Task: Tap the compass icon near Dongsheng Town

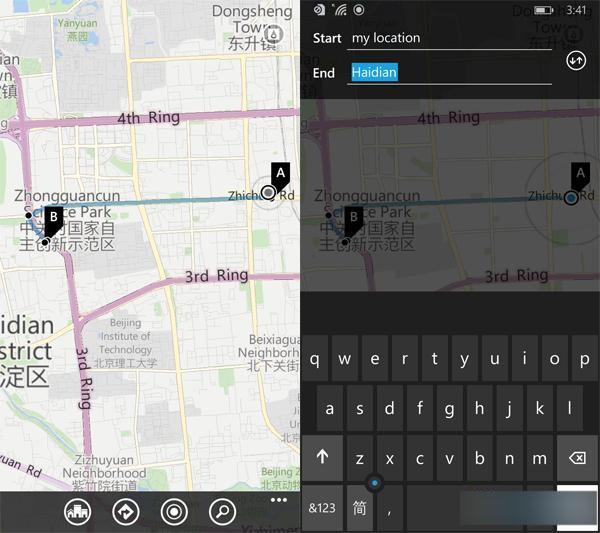Action: click(274, 34)
